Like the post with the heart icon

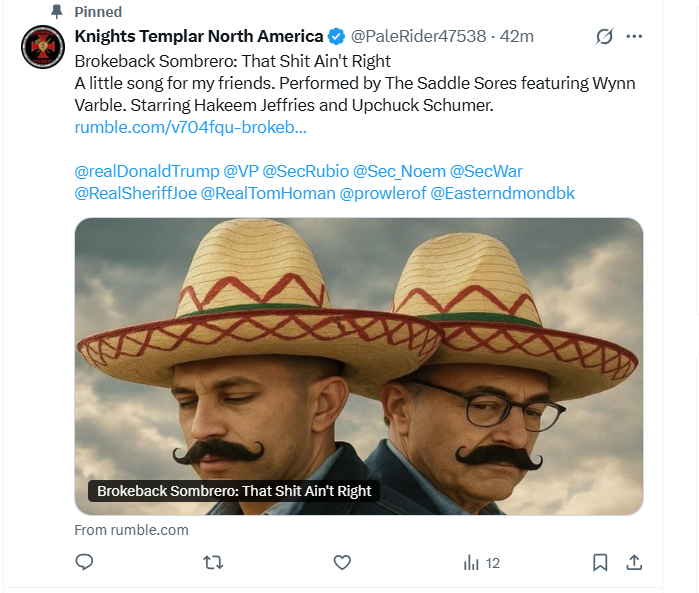click(342, 563)
